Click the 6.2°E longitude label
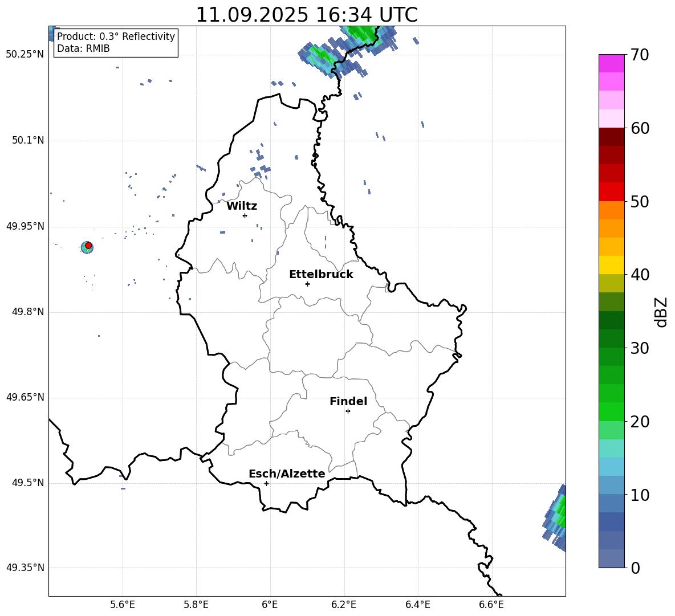The width and height of the screenshot is (675, 616). click(344, 605)
